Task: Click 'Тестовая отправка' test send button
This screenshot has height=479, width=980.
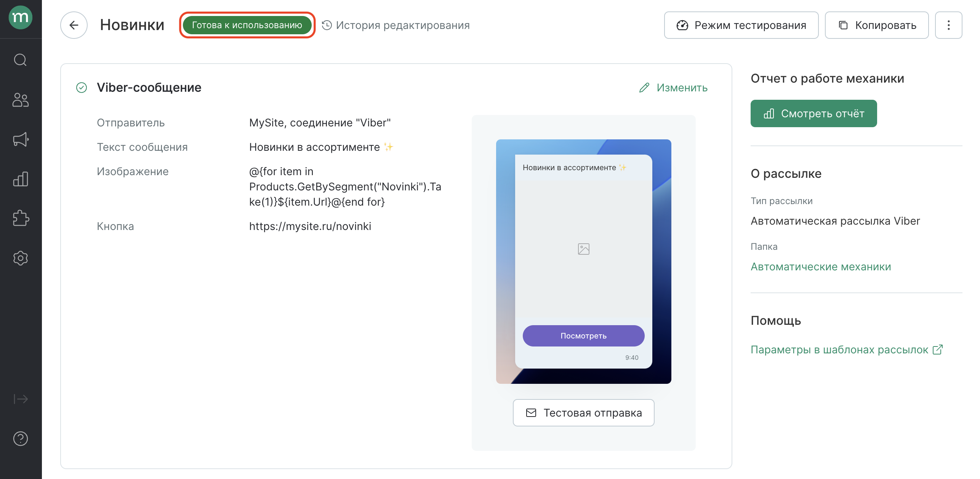Action: pos(583,413)
